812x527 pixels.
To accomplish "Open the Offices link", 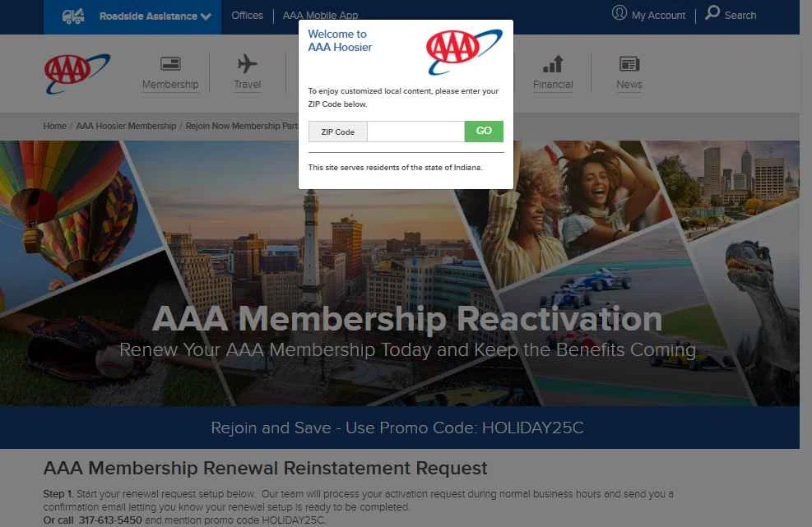I will point(247,16).
